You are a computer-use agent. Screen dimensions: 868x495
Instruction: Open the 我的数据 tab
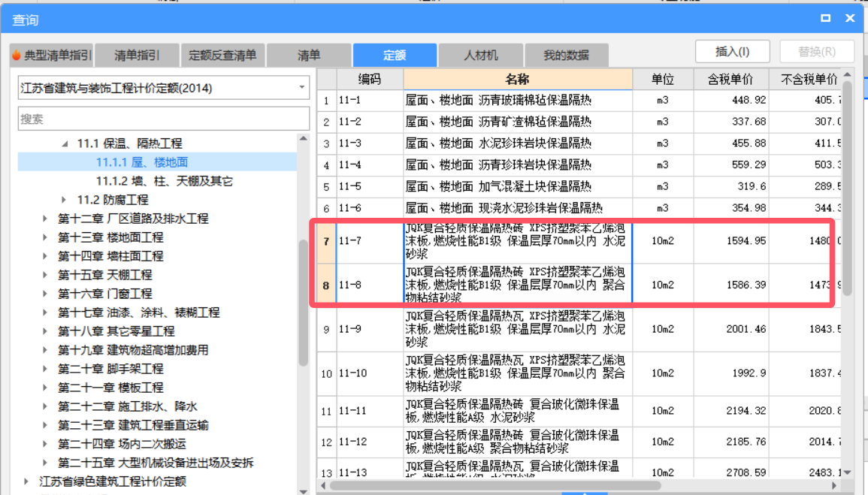(x=567, y=56)
